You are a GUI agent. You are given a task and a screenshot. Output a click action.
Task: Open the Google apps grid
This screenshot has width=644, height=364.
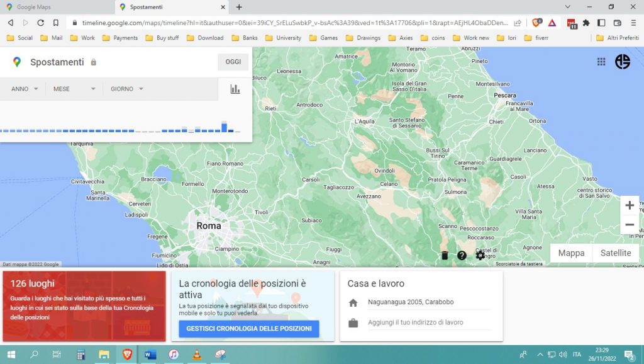(x=601, y=62)
